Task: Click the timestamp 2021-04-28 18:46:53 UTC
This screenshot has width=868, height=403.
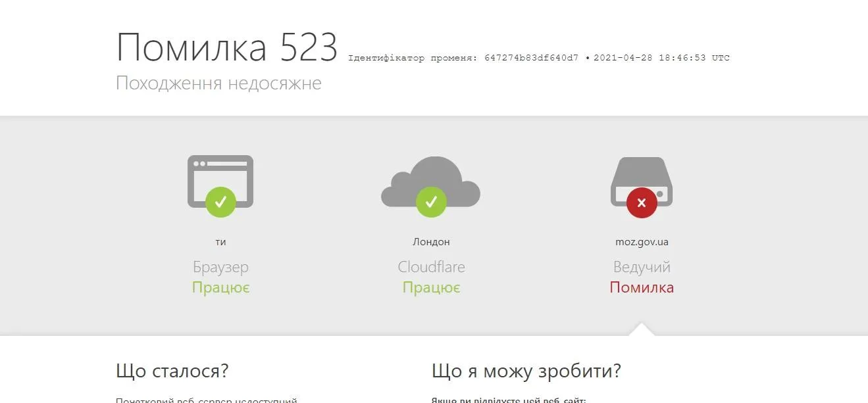Action: tap(661, 58)
